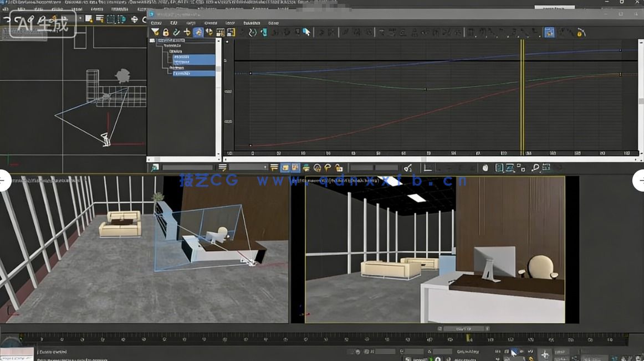
Task: Select the Draw Curves tool
Action: coord(177,32)
